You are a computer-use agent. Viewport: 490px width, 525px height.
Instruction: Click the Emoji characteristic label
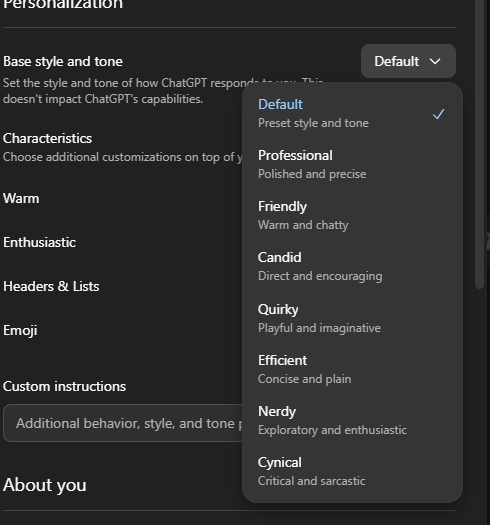point(20,331)
